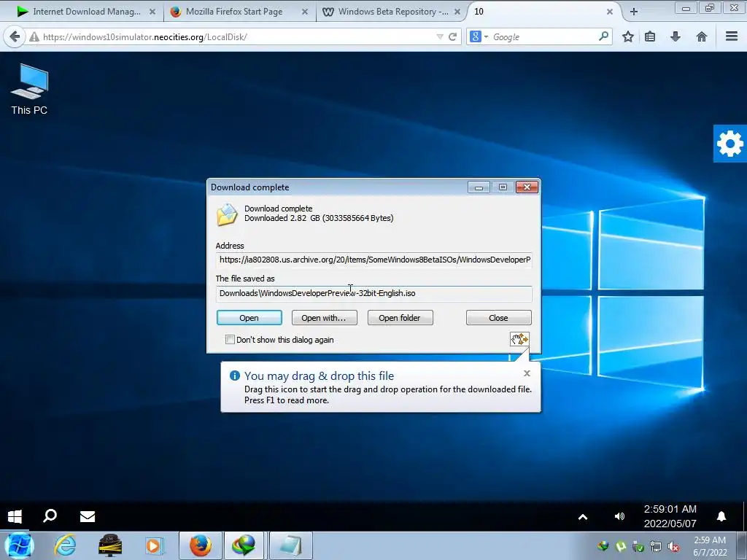Click the downloaded file folder icon
Screen dimensions: 747x560
(228, 214)
